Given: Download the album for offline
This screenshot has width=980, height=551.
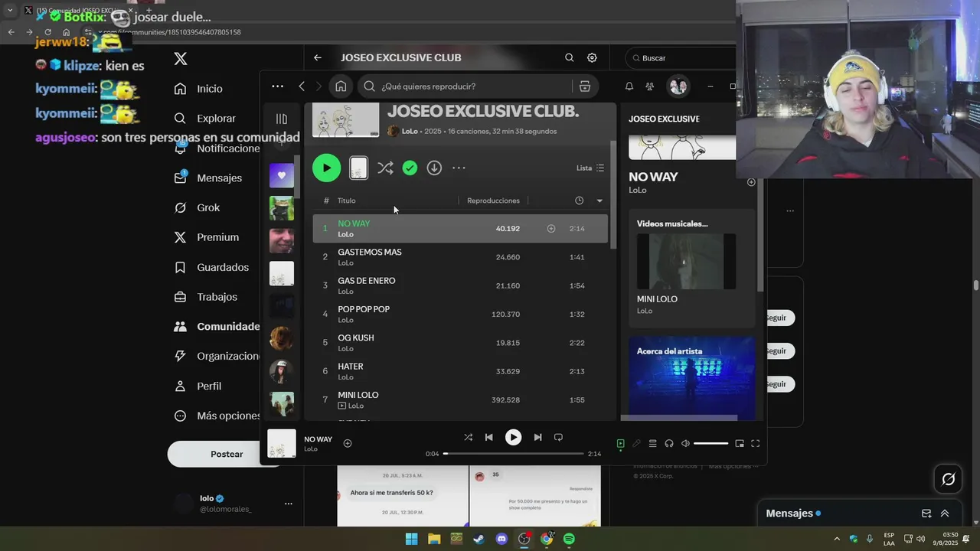Looking at the screenshot, I should 434,168.
